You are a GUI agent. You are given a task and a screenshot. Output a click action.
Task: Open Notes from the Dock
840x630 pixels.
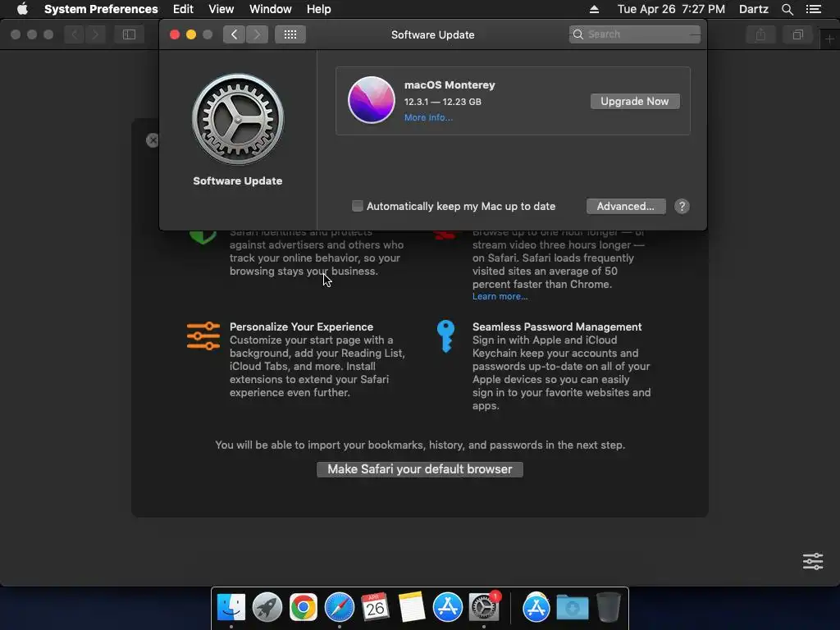[x=412, y=607]
